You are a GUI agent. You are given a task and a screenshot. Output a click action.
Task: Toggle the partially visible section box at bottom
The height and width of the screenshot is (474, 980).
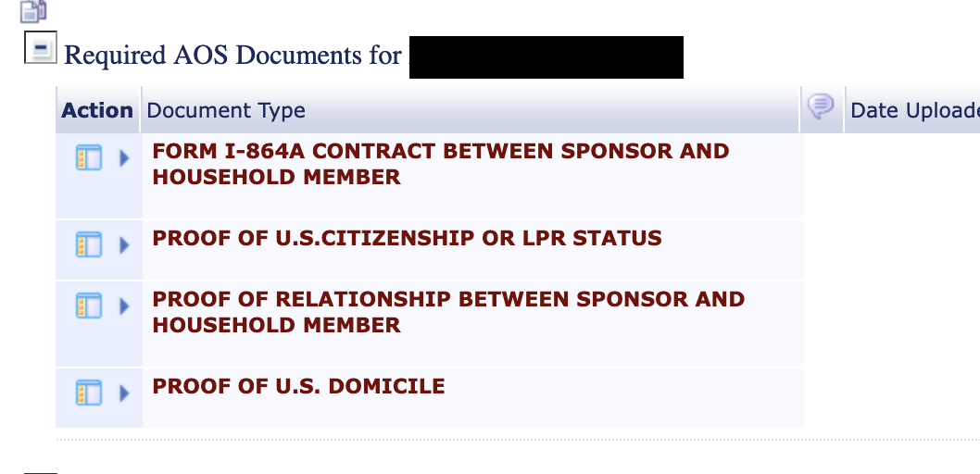(41, 473)
